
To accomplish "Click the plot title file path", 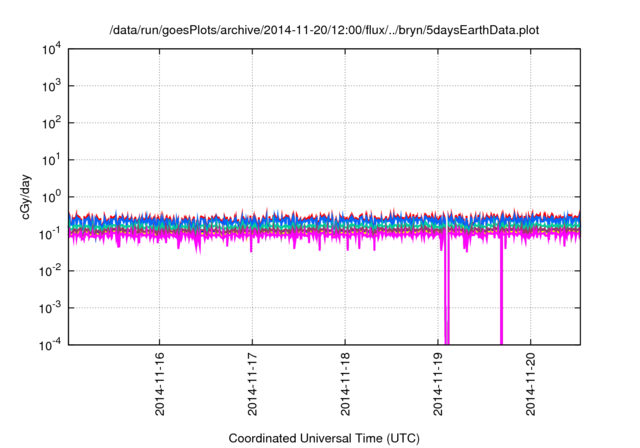I will point(324,30).
